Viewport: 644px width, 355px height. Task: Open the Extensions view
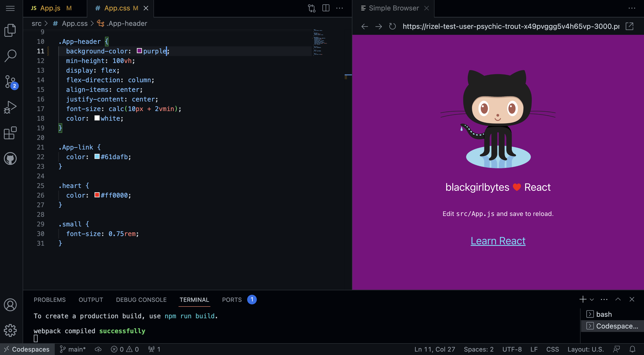click(10, 133)
